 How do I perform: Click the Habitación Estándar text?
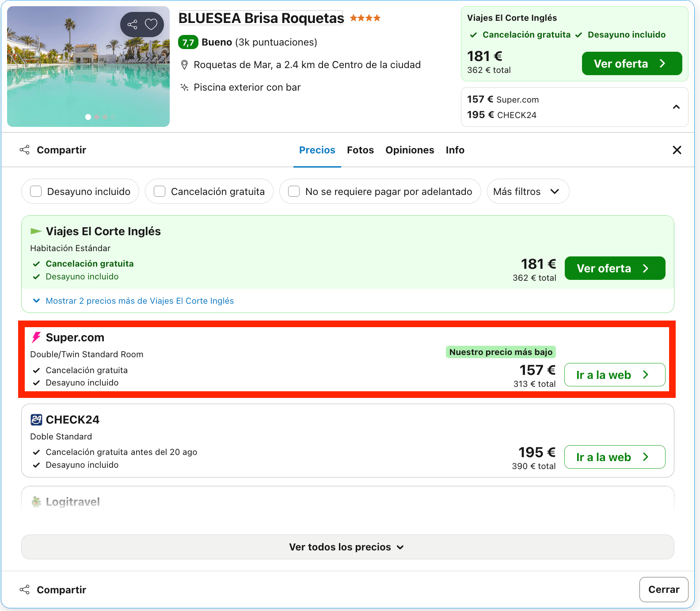point(70,248)
